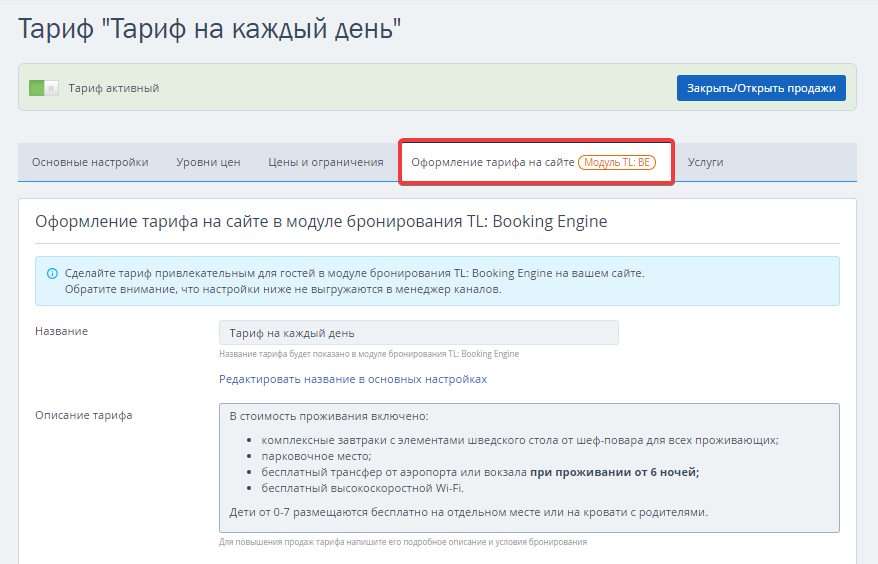Click the 'Дети от 0-7 размещаются бесплатно' line
The image size is (878, 564).
tap(469, 512)
